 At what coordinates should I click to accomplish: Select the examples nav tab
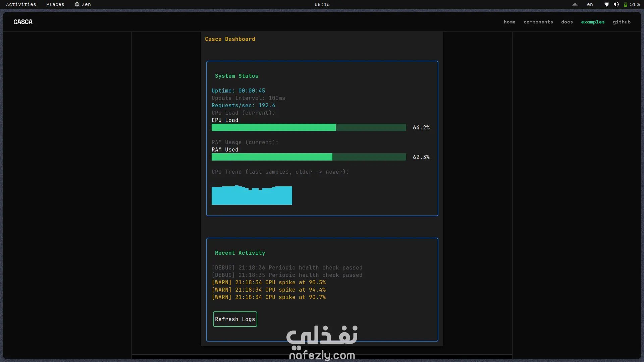593,22
